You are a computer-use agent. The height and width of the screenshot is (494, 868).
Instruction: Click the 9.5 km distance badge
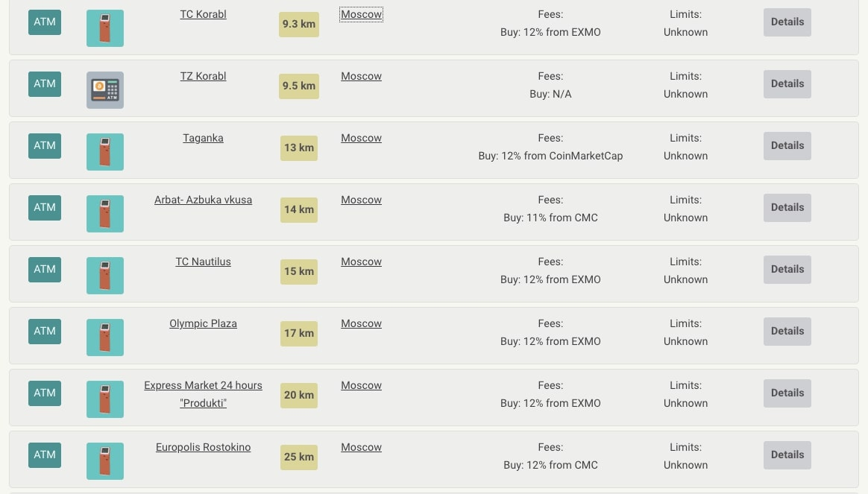298,86
